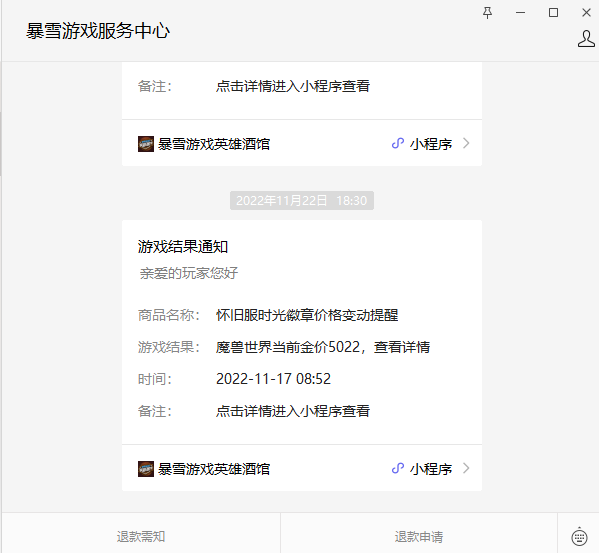The height and width of the screenshot is (553, 599).
Task: Click 怀旧服时光徽章价格变动提醒 product name
Action: 307,315
